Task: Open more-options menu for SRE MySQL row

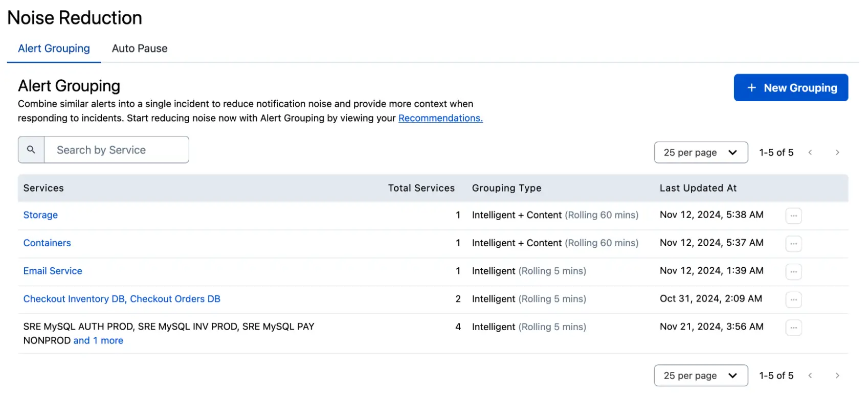Action: pos(793,328)
